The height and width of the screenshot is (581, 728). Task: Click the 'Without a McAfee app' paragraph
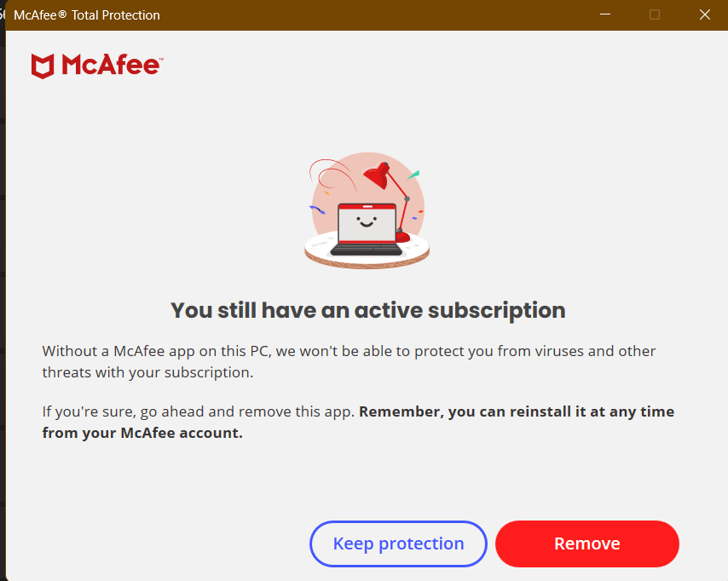tap(349, 361)
